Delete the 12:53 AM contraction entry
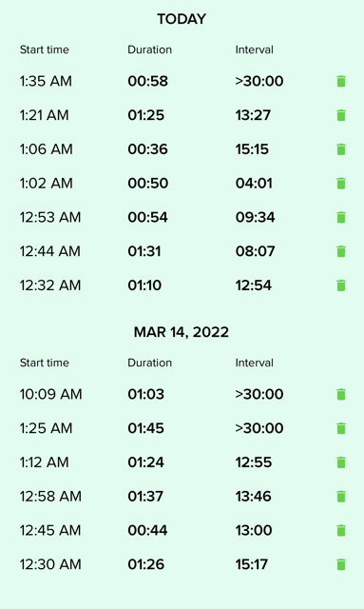Screen dimensions: 364x609 pyautogui.click(x=341, y=217)
